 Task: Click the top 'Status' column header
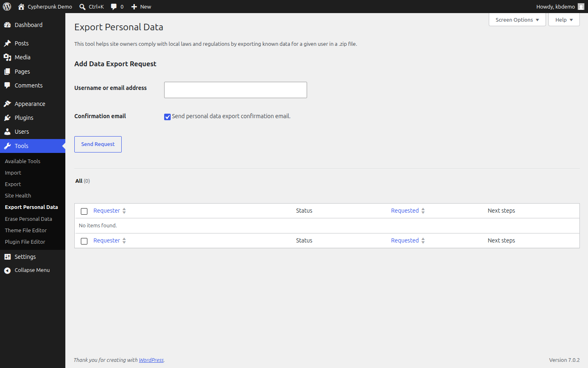[x=304, y=211]
